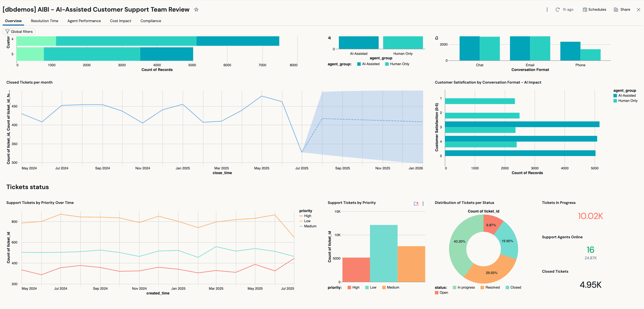
Task: Click the 1h ago refresh text
Action: pos(568,9)
